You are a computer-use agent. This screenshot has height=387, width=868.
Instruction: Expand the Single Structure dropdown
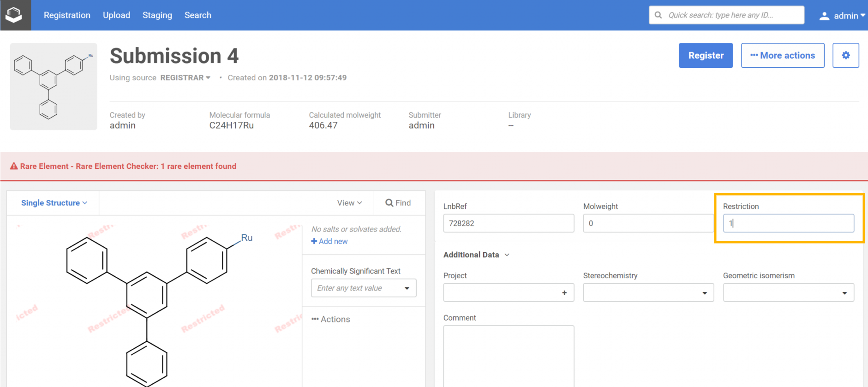54,203
